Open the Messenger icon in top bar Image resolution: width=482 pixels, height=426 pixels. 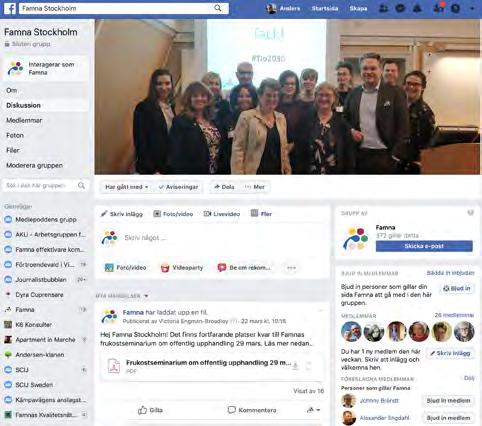tap(400, 8)
